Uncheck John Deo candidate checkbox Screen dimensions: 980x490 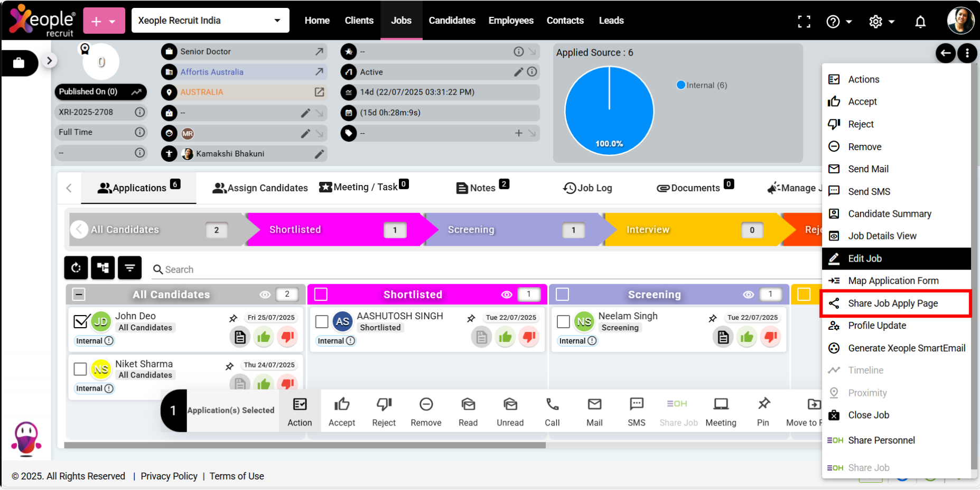click(x=81, y=321)
